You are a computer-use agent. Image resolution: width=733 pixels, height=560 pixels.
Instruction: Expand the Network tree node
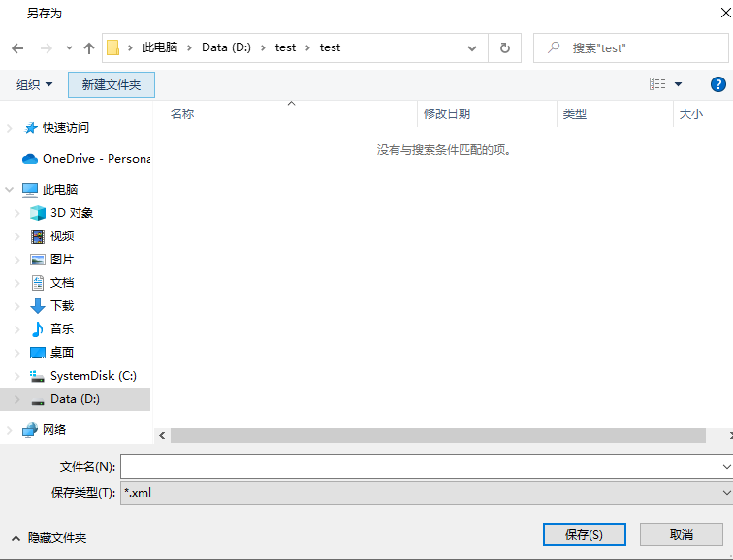[x=9, y=430]
